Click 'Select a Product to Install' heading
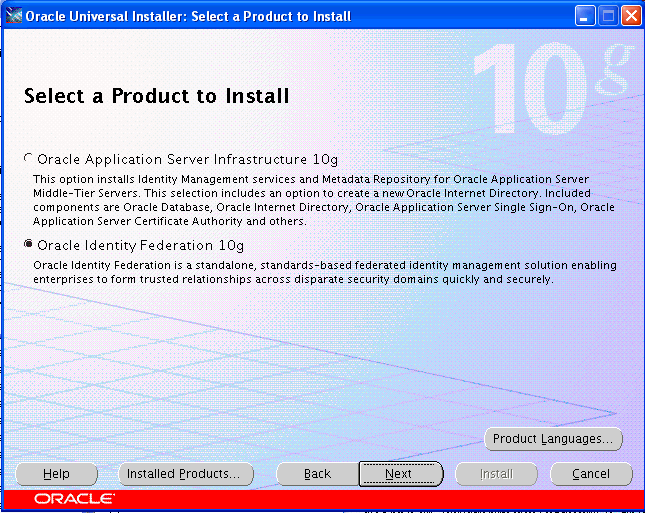645x513 pixels. pyautogui.click(x=156, y=96)
